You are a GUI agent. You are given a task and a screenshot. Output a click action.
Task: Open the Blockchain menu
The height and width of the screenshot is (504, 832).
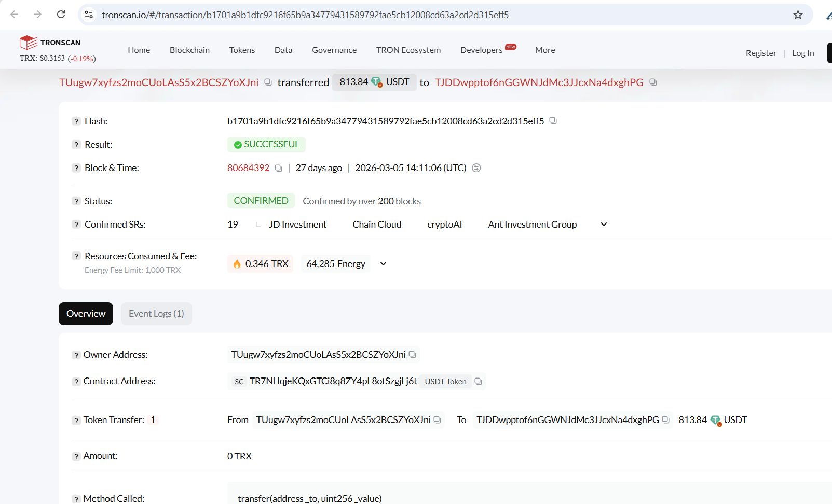pyautogui.click(x=189, y=50)
